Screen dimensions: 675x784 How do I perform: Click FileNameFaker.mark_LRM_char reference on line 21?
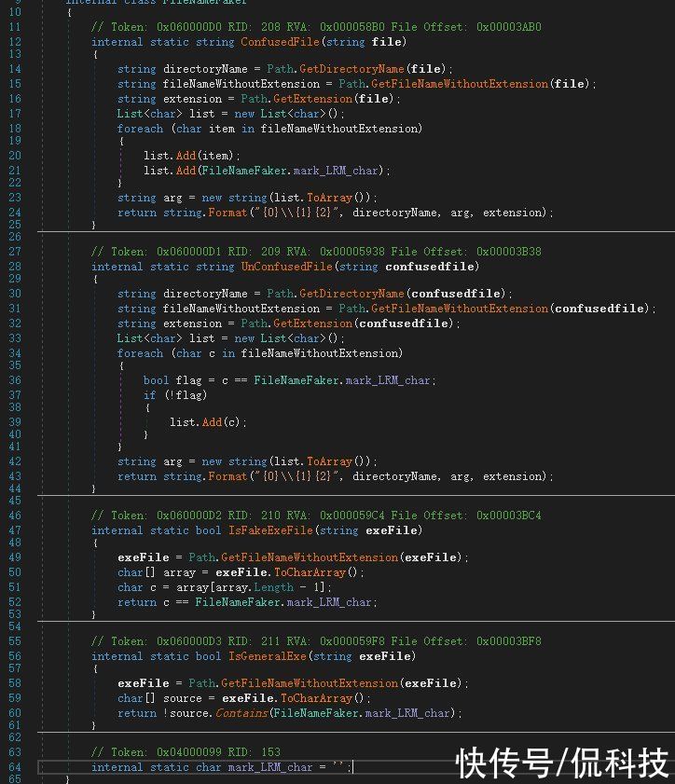[290, 171]
